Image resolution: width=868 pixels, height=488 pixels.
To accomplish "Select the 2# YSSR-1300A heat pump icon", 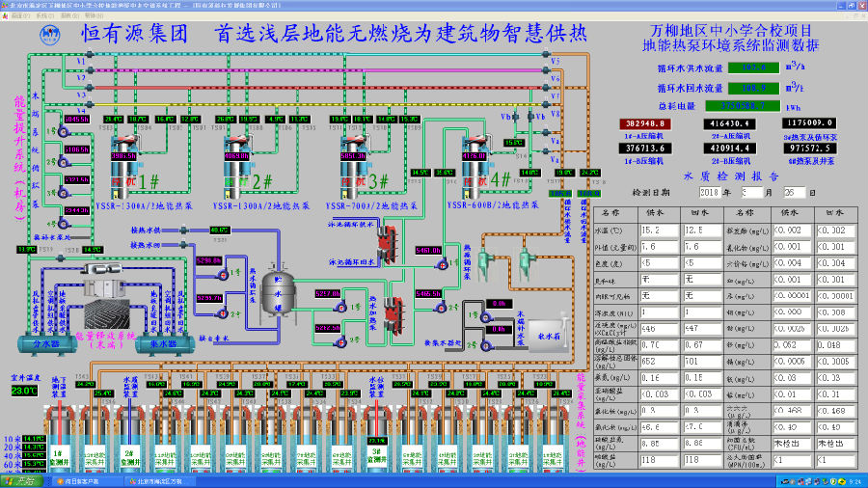I will tap(237, 162).
